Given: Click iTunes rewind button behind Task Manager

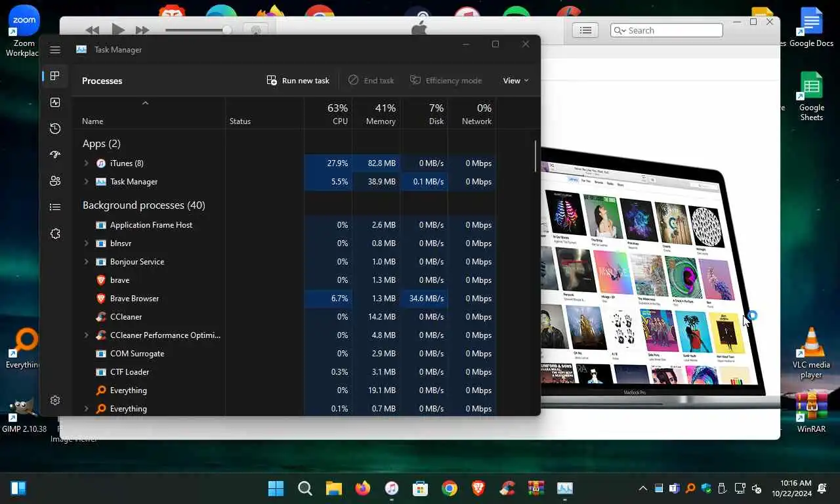Looking at the screenshot, I should click(x=93, y=30).
